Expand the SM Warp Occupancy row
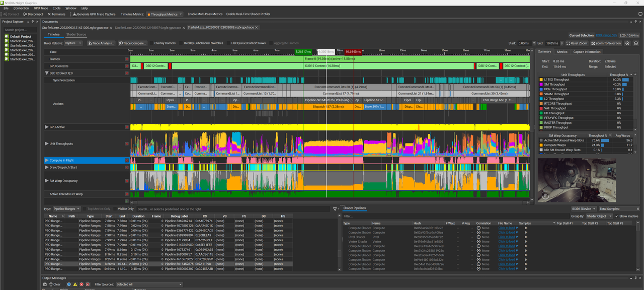 (47, 181)
